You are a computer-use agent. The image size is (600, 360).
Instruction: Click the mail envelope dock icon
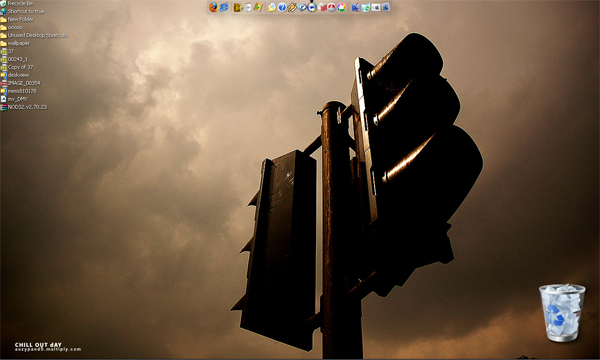point(272,7)
